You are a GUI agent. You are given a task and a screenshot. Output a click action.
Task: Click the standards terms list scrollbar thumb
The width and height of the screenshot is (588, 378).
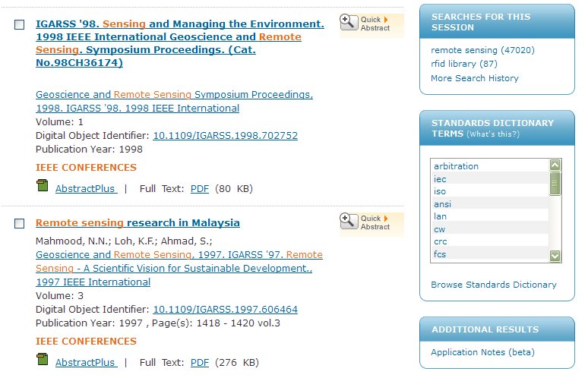(555, 184)
